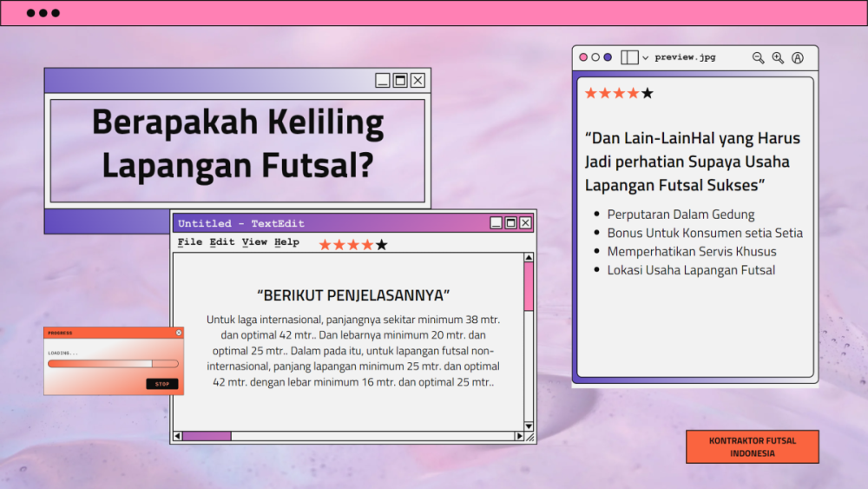Click the loading progress bar
868x489 pixels.
coord(113,364)
